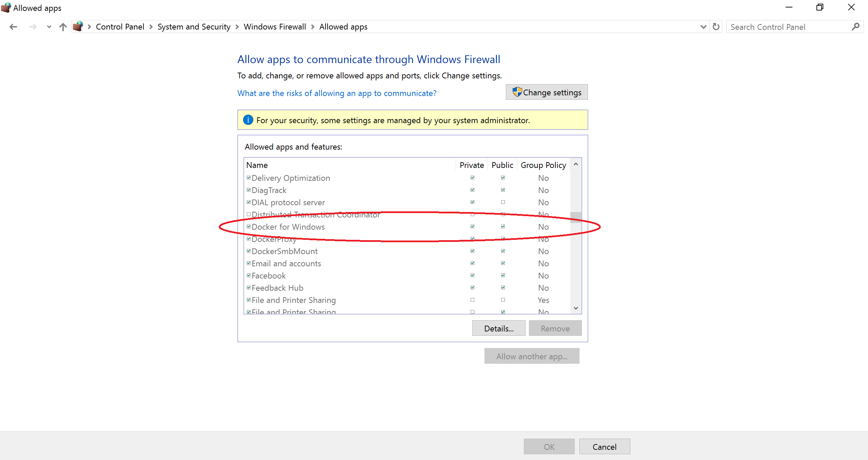Sort by the Group Policy column header
The height and width of the screenshot is (460, 868).
click(543, 165)
